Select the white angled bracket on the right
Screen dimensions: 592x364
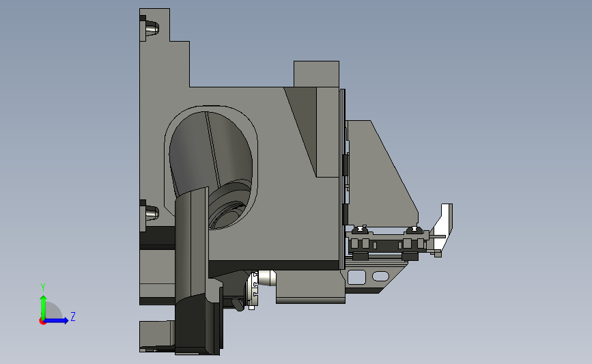[442, 226]
